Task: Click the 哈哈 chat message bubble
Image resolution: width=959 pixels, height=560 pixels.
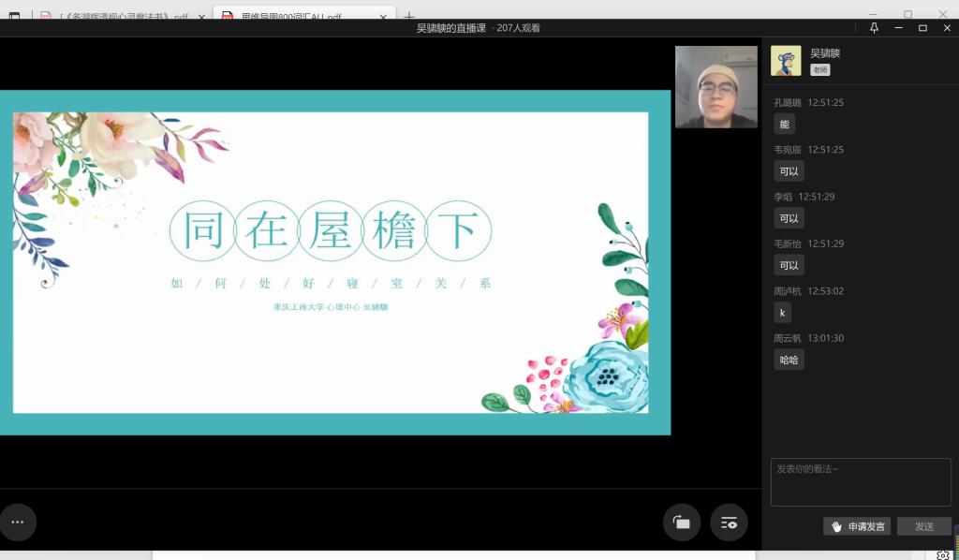Action: coord(789,360)
